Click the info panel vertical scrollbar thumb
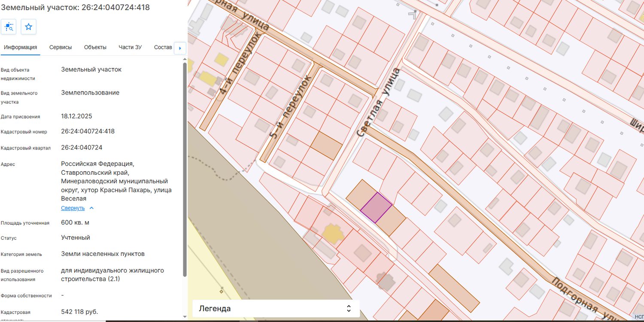The width and height of the screenshot is (644, 322). click(x=185, y=170)
